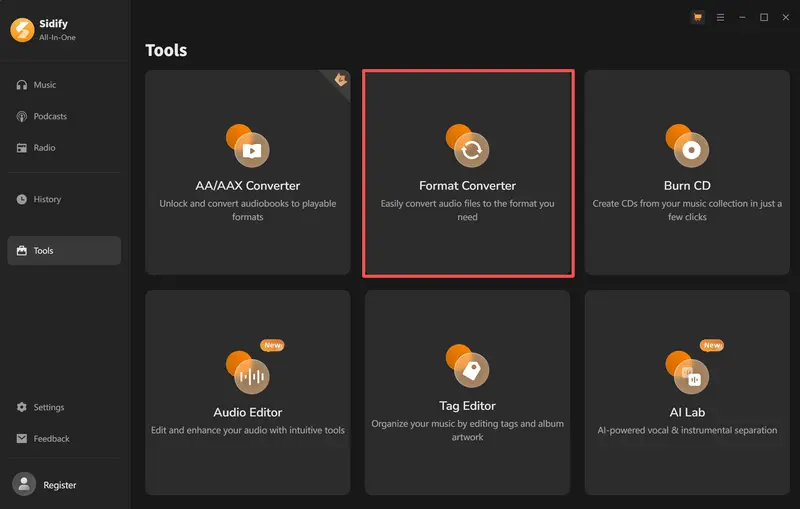Screen dimensions: 800x509
Task: Click the Tools toolbox icon in sidebar
Action: coord(21,250)
